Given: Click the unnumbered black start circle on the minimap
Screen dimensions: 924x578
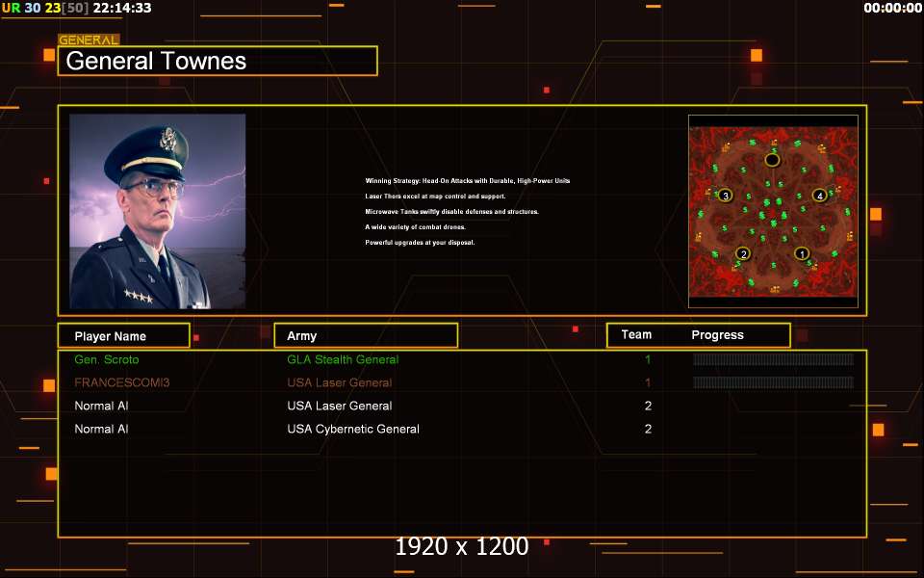Looking at the screenshot, I should pyautogui.click(x=772, y=160).
